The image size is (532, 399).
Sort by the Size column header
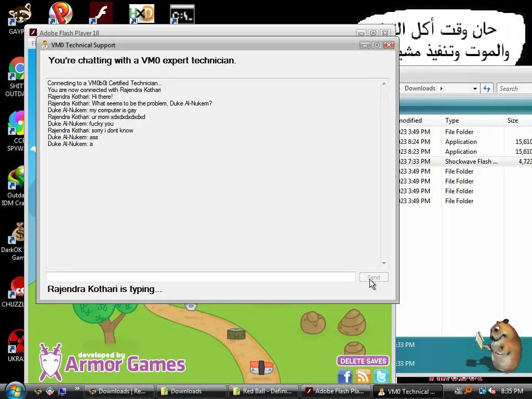(518, 121)
